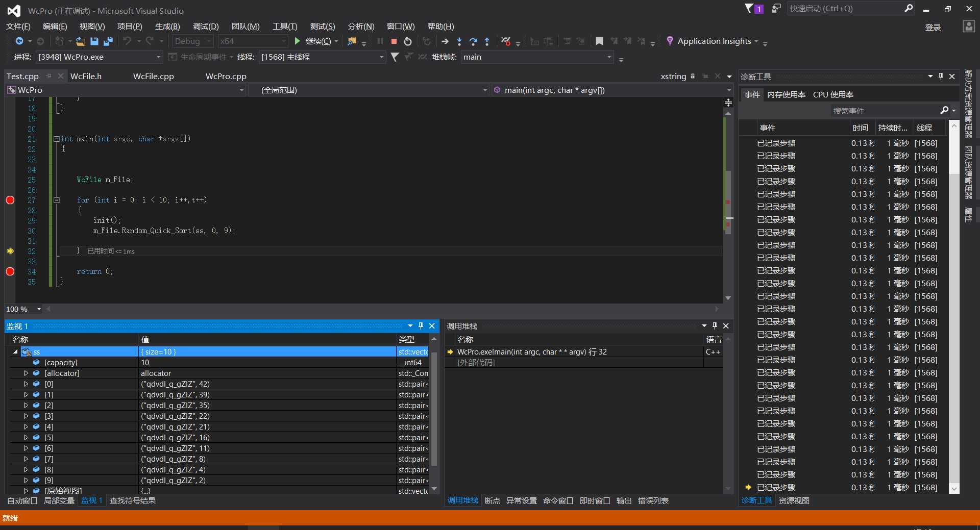Click the thread filter funnel icon

point(395,57)
